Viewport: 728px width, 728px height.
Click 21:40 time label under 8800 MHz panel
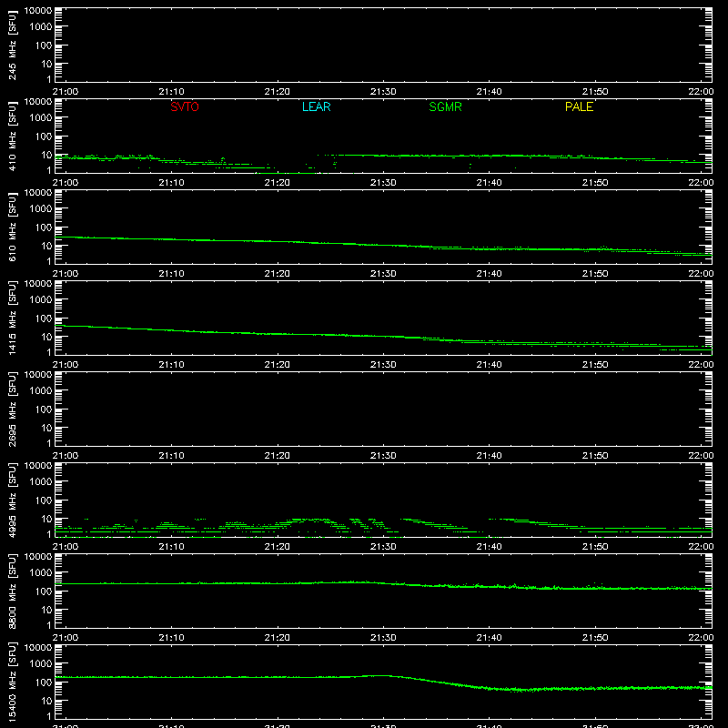489,638
